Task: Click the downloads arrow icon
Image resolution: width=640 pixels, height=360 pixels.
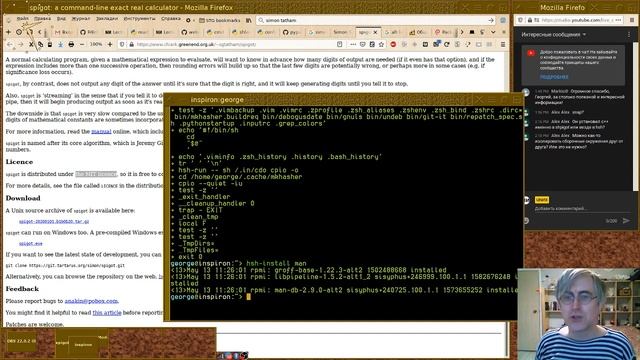Action: (x=60, y=44)
